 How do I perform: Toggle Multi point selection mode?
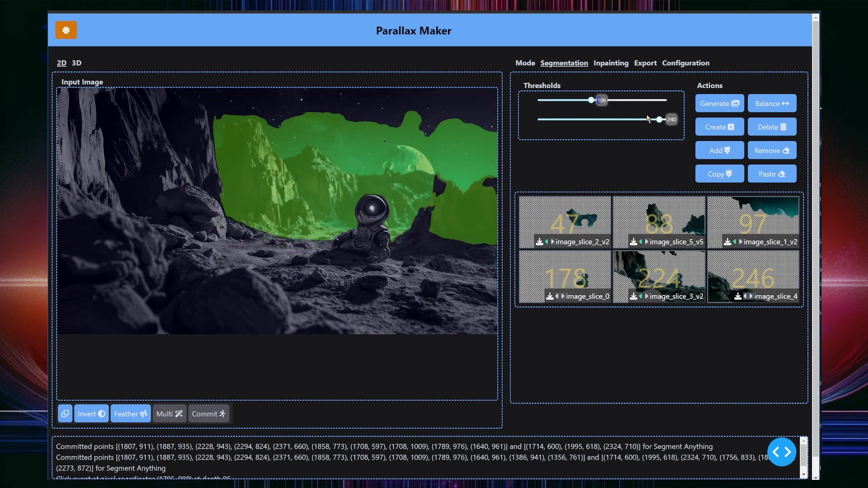tap(170, 413)
